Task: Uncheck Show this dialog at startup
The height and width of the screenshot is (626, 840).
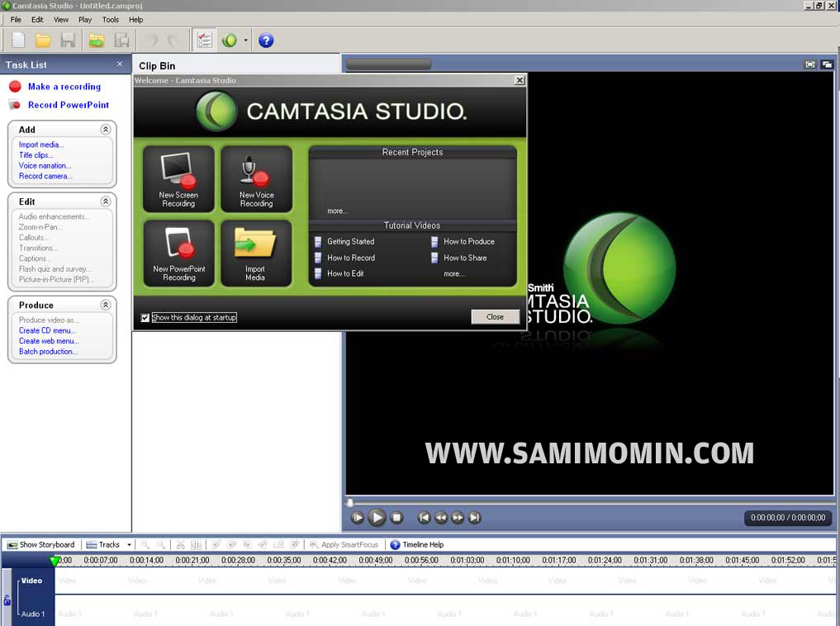Action: coord(145,318)
